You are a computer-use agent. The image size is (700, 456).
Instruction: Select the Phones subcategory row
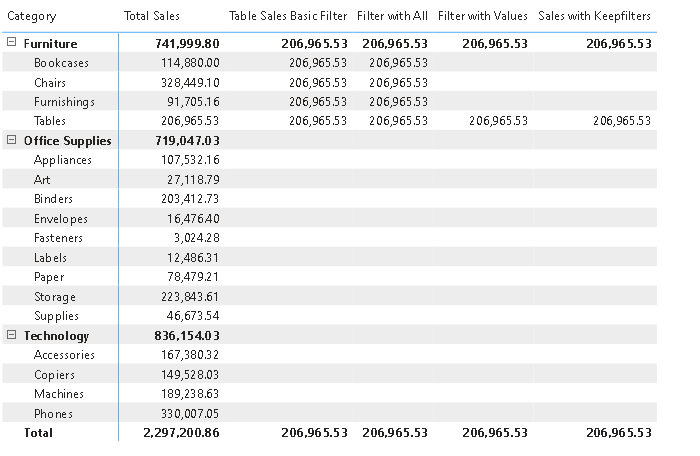(x=53, y=414)
